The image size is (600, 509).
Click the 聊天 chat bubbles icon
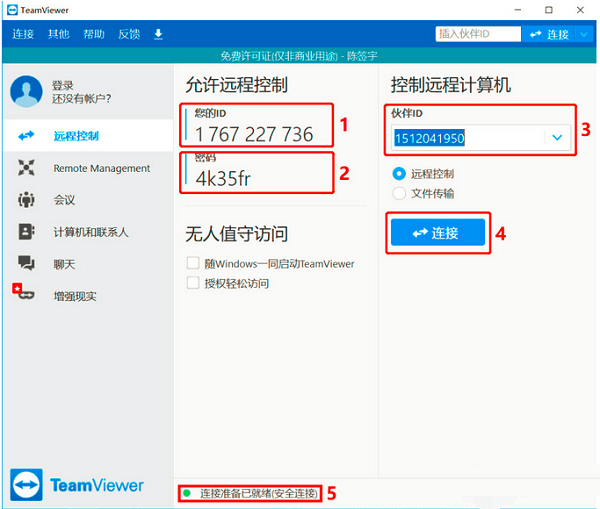point(26,263)
